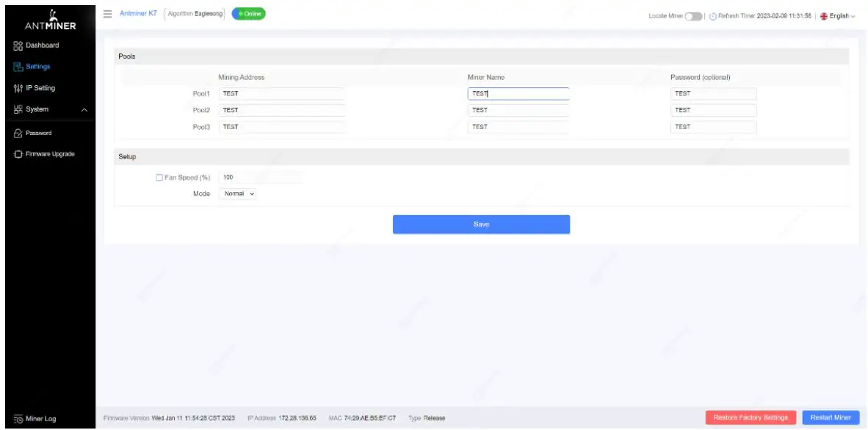Click the Refresh Time timestamp

(784, 16)
